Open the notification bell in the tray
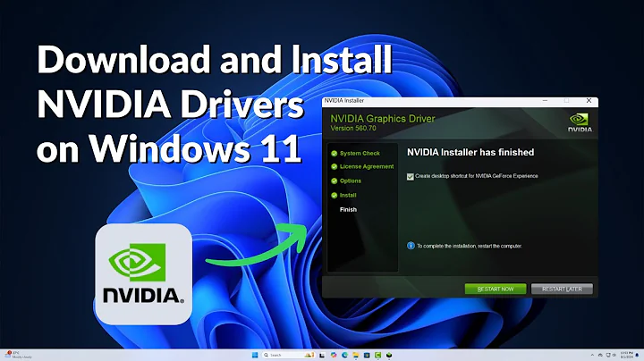 (637, 355)
